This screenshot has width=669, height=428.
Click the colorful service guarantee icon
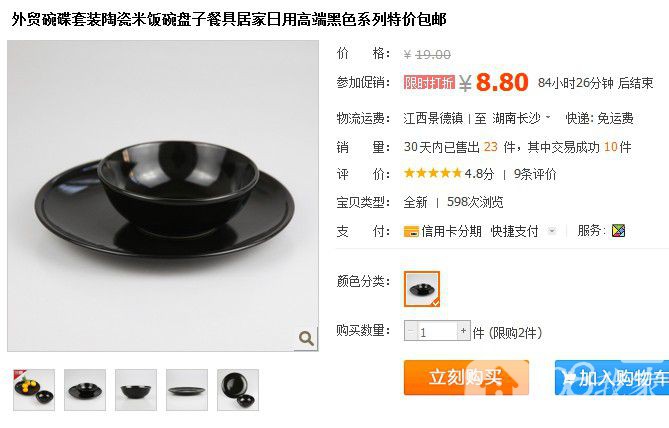tap(618, 231)
